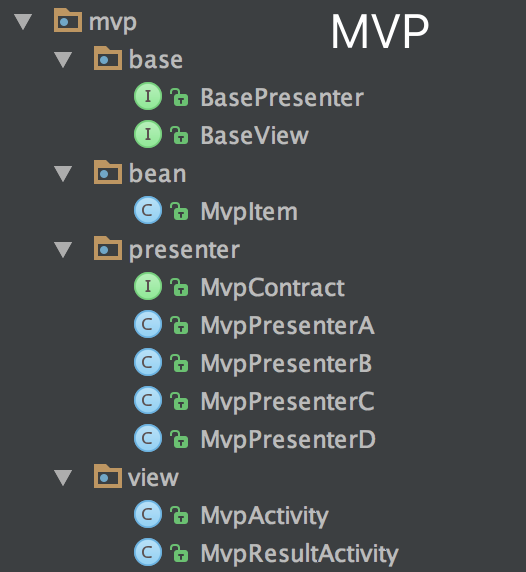Collapse the bean package arrow
Viewport: 526px width, 572px height.
tap(63, 174)
